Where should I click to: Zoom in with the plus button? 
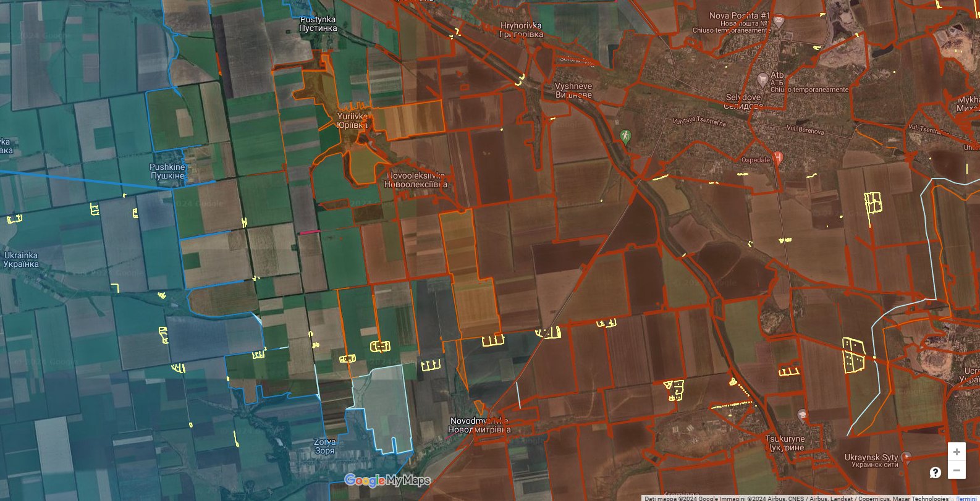957,452
